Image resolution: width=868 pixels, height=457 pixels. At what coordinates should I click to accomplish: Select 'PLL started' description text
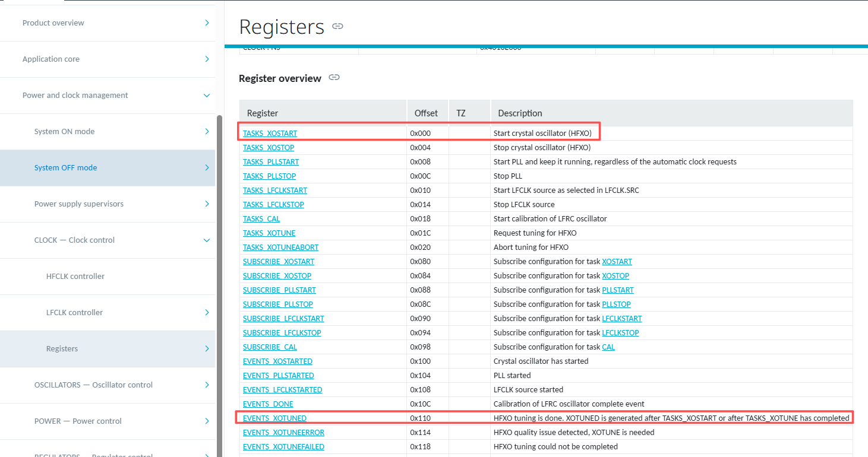(512, 375)
